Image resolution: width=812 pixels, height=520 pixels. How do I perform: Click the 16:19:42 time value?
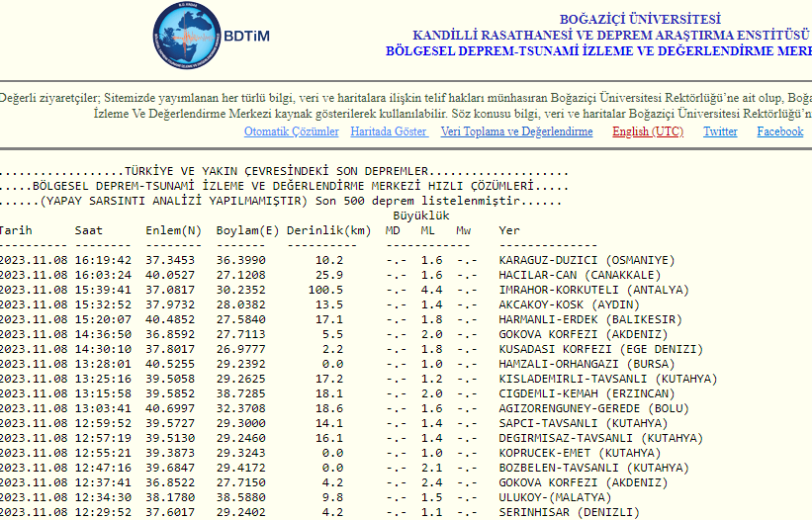[x=103, y=260]
